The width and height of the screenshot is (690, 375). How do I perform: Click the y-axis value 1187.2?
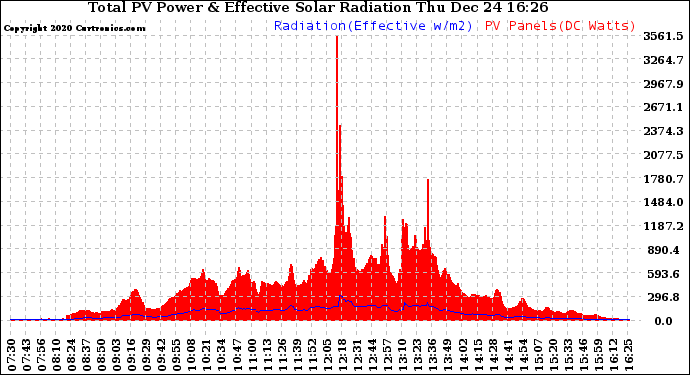(x=663, y=226)
